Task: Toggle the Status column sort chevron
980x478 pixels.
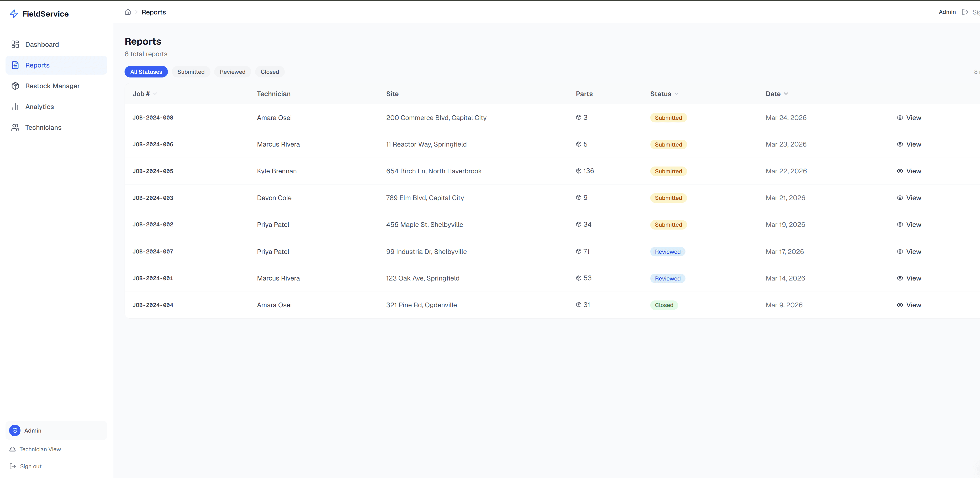Action: tap(677, 94)
